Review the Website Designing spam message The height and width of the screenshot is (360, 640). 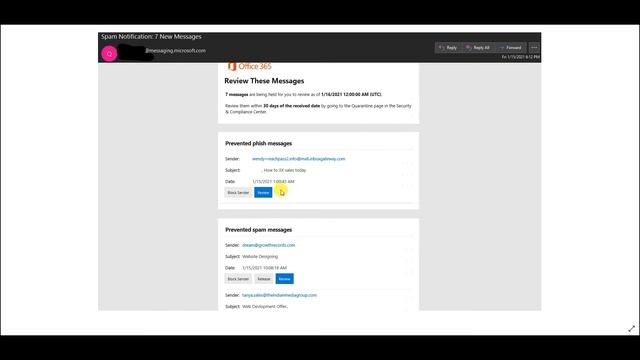[284, 279]
